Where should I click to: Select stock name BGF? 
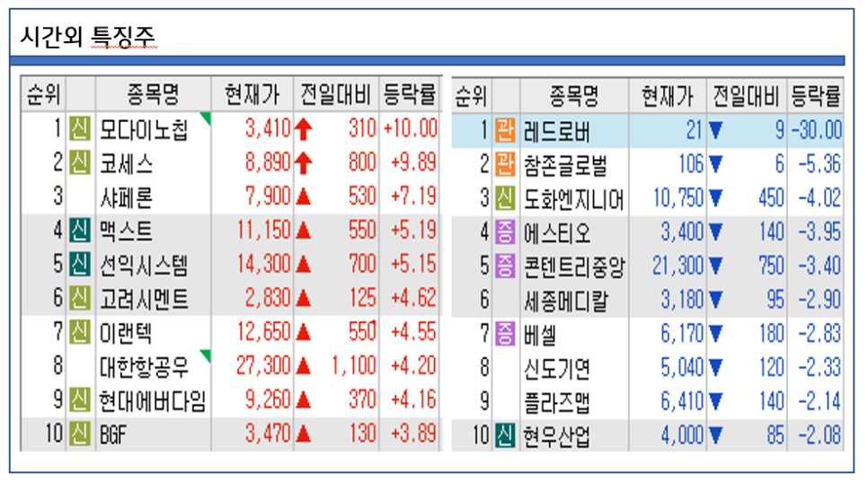pyautogui.click(x=113, y=435)
